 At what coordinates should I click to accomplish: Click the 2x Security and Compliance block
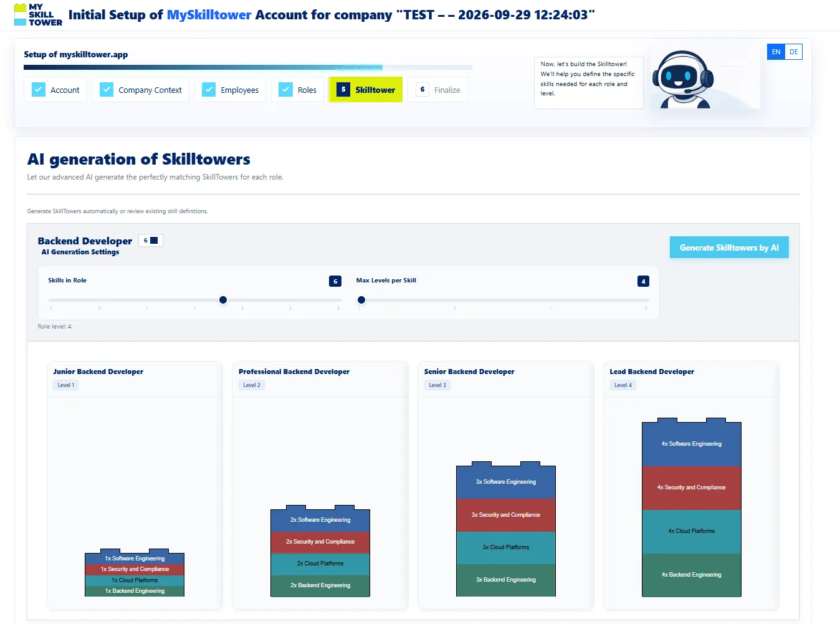(x=320, y=542)
